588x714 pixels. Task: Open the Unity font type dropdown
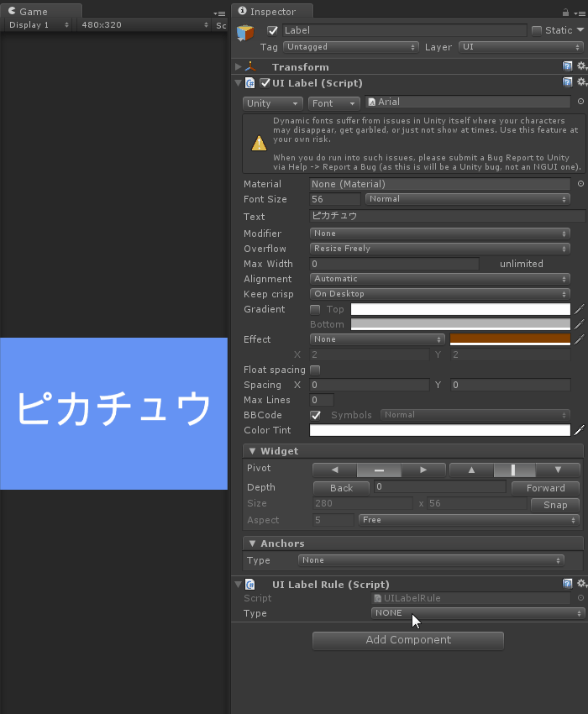pos(272,103)
